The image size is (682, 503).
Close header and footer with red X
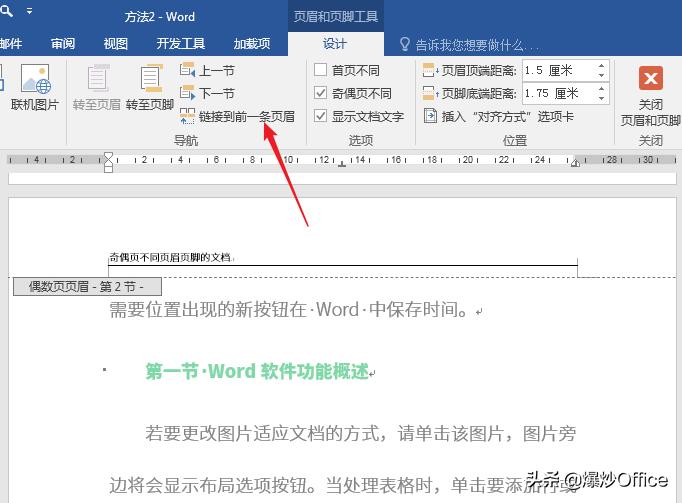(651, 78)
